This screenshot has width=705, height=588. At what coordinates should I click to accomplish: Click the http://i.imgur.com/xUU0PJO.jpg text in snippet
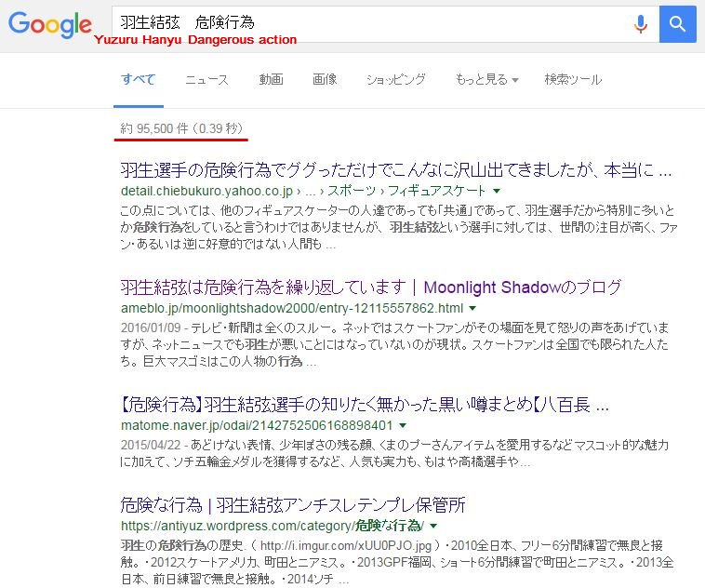[345, 546]
